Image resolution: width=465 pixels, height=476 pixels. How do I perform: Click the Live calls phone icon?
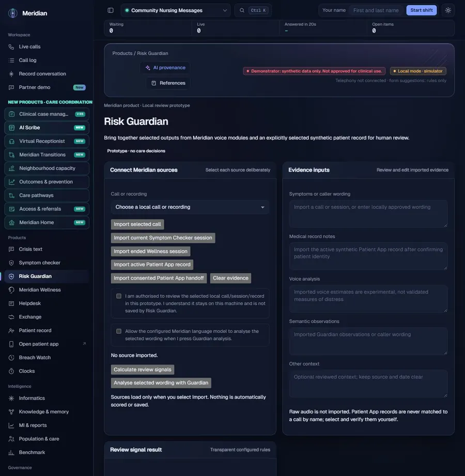[11, 47]
